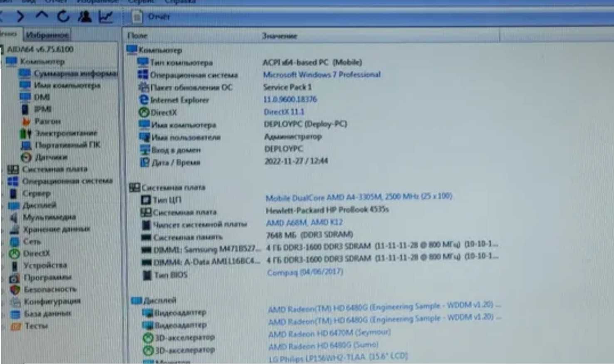The height and width of the screenshot is (364, 614).
Task: Click Пакет обновления ОС row
Action: click(225, 87)
